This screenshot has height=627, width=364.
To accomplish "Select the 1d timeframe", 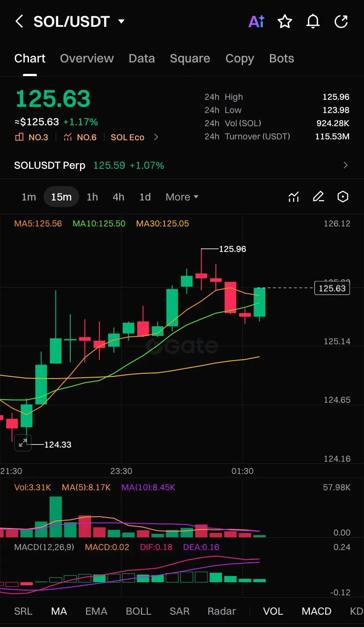I will pos(145,197).
